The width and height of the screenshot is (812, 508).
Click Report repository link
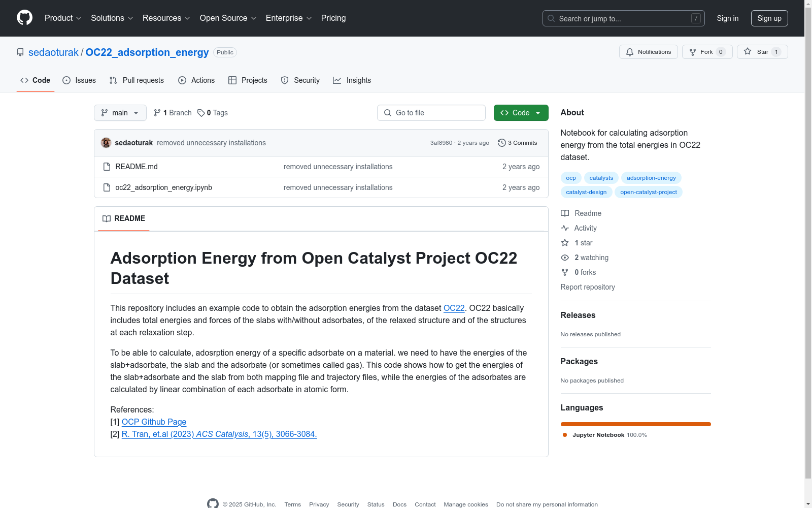(588, 287)
